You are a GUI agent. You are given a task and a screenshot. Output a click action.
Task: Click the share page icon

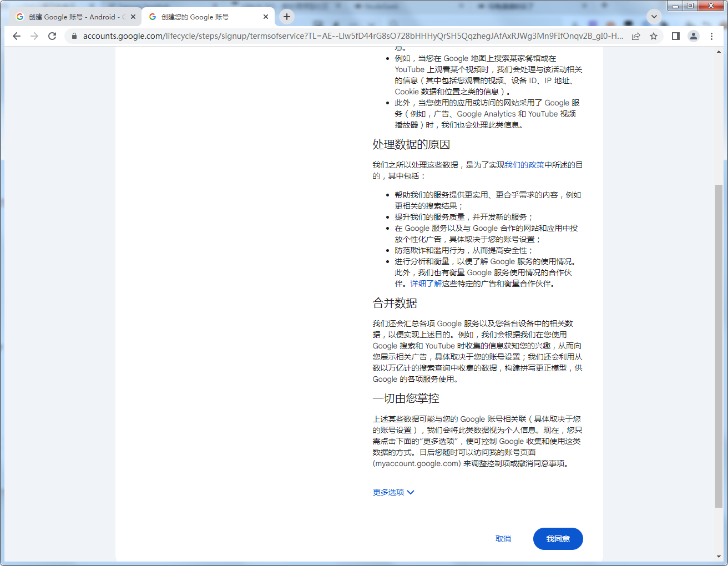pyautogui.click(x=636, y=36)
